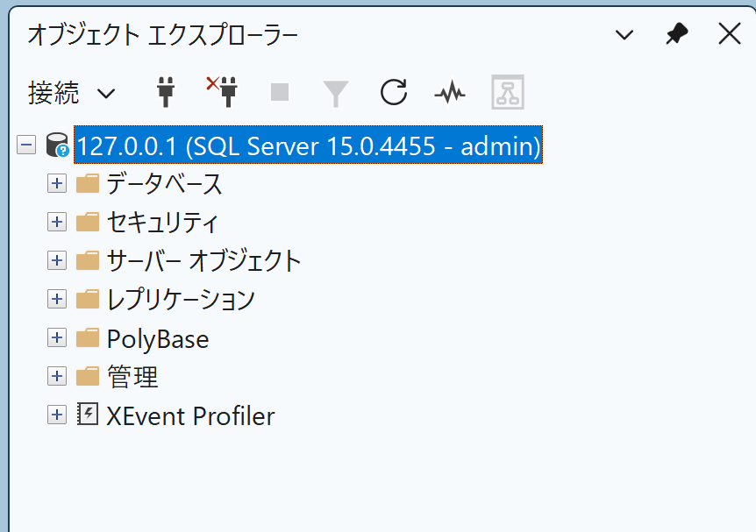Toggle the auto-hide pin icon
Screen dimensions: 756x532
pos(677,33)
